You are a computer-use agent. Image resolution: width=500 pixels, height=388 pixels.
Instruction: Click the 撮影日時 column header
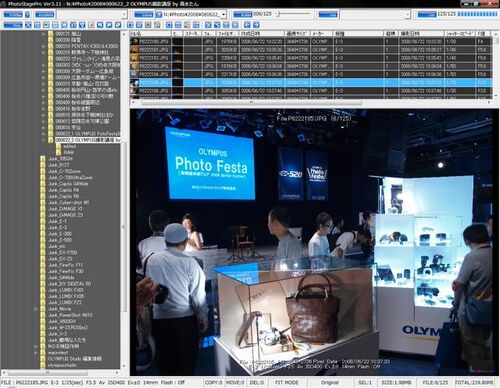[x=421, y=34]
